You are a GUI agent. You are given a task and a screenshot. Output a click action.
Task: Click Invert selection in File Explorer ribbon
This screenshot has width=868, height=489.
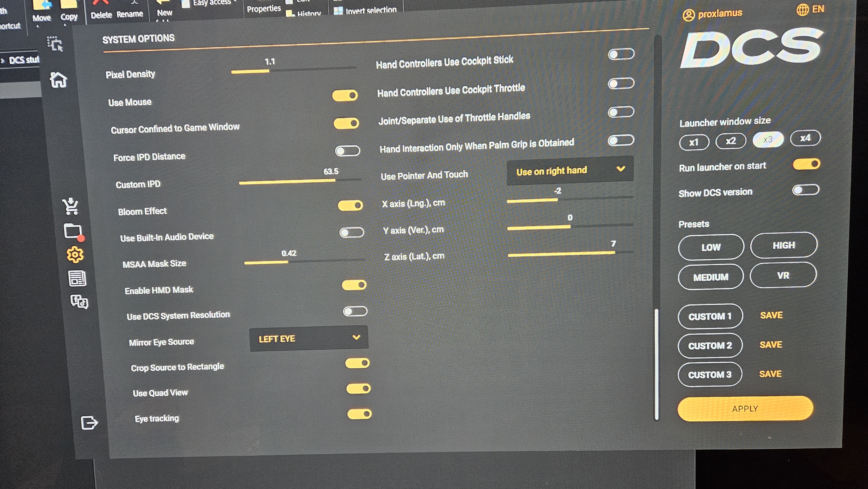click(x=365, y=10)
